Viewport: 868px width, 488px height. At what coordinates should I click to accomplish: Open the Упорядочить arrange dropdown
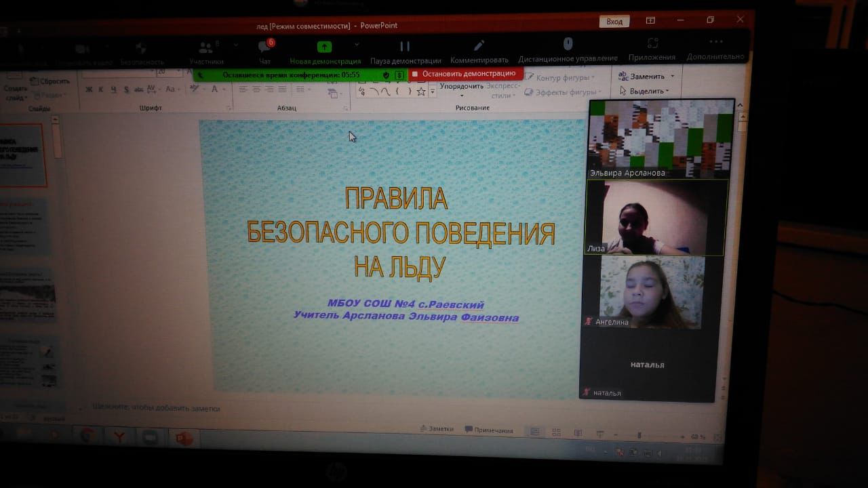(461, 86)
